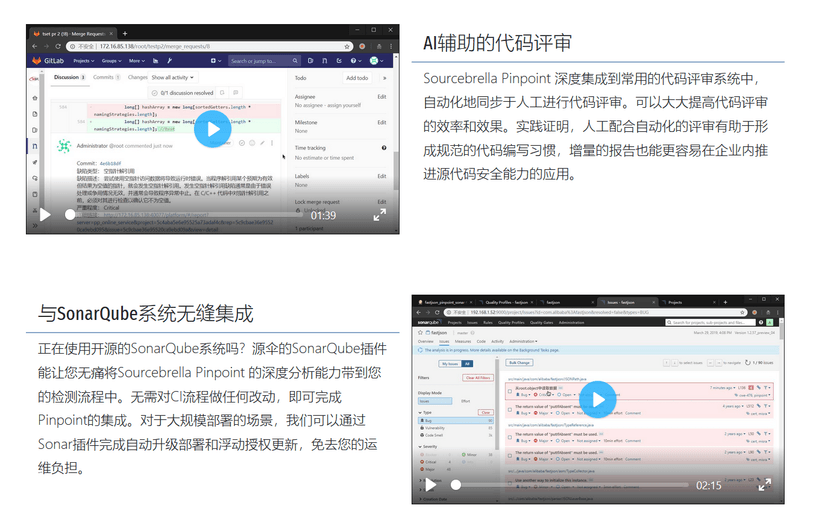Click 'Quality Profiles - fastjson' browser tab in video

(x=506, y=302)
